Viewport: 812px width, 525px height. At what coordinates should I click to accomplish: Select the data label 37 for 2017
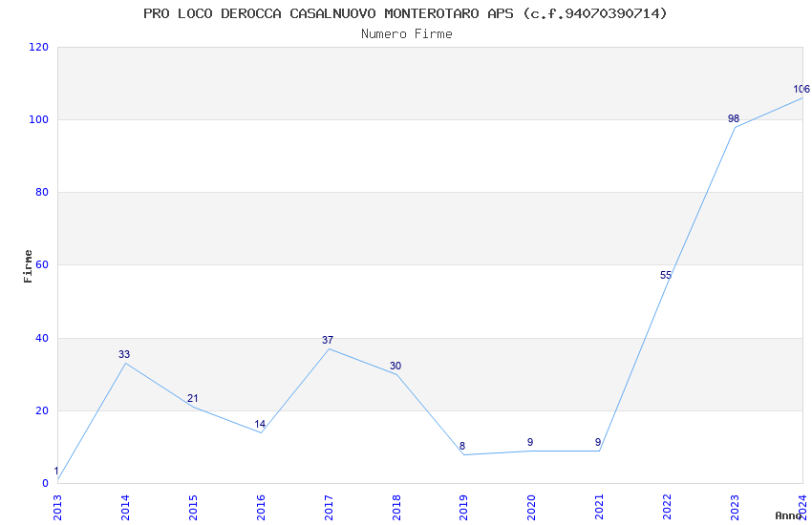[328, 340]
